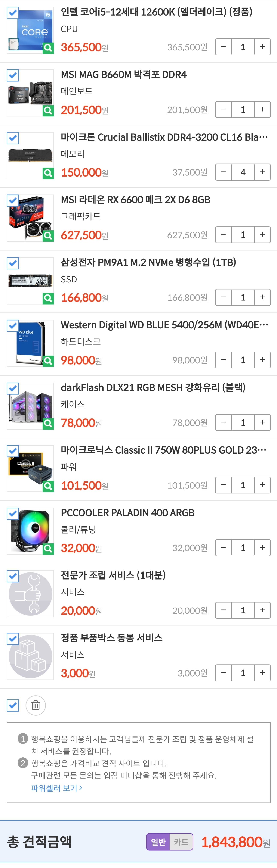Zoom the MSI MAG B660M motherboard image

(48, 110)
